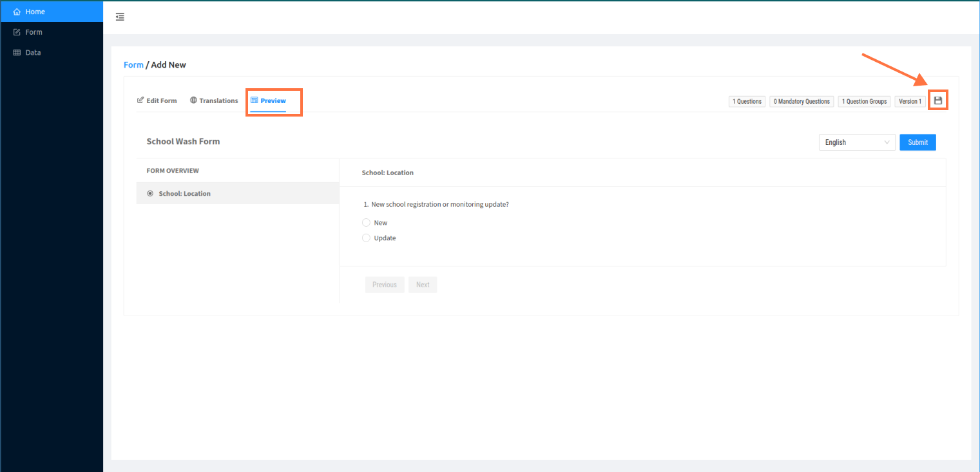Click the blue Submit button
The height and width of the screenshot is (472, 980).
click(918, 142)
